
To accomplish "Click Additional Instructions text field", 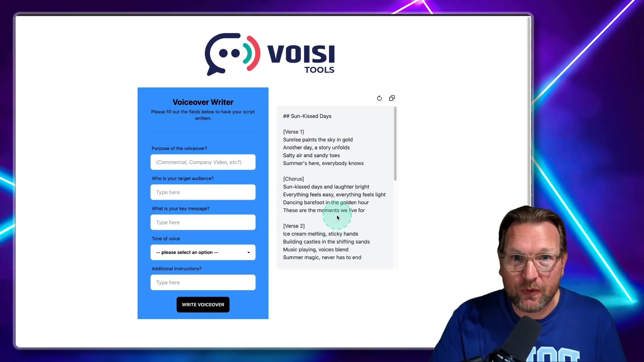I will 203,283.
